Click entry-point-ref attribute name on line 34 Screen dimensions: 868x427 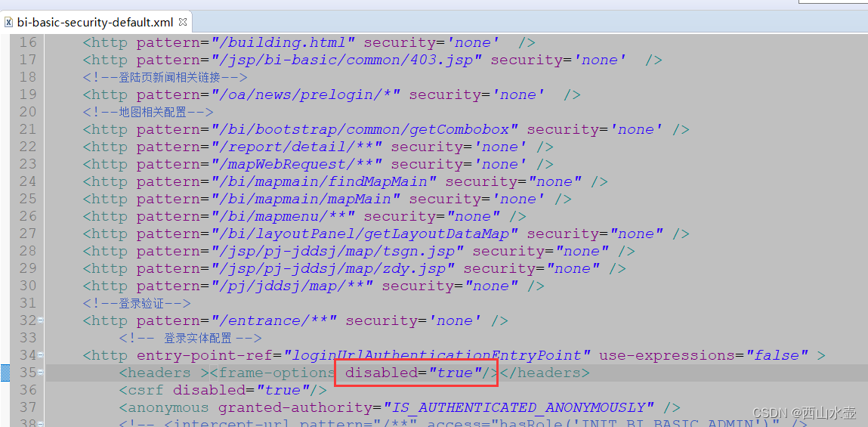205,355
